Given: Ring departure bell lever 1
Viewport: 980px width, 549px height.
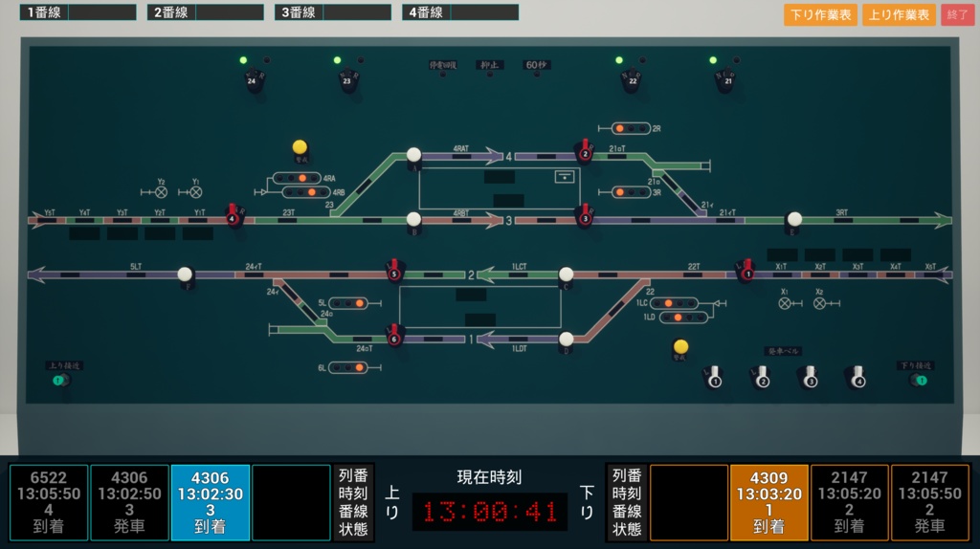Looking at the screenshot, I should click(x=715, y=378).
